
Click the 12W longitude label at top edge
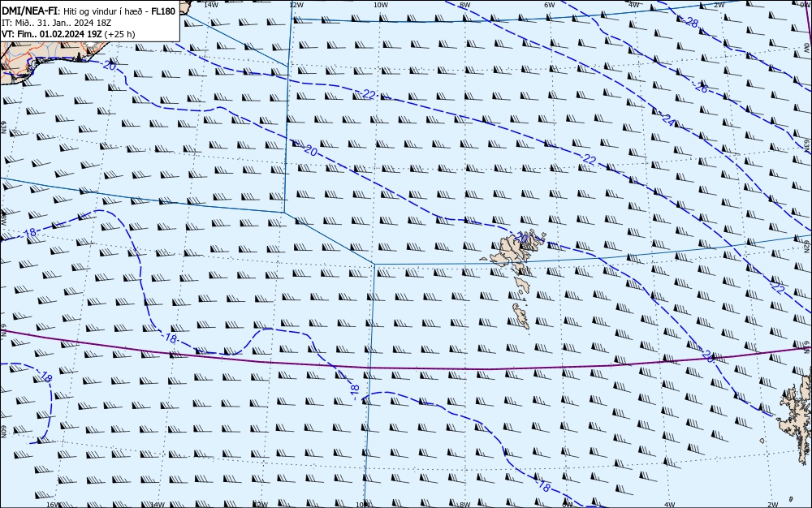click(296, 4)
